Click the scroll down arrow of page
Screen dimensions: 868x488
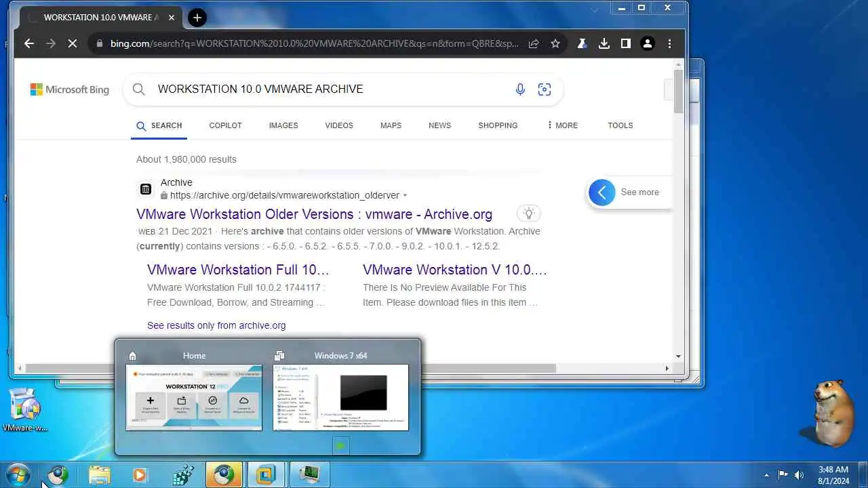pos(678,357)
